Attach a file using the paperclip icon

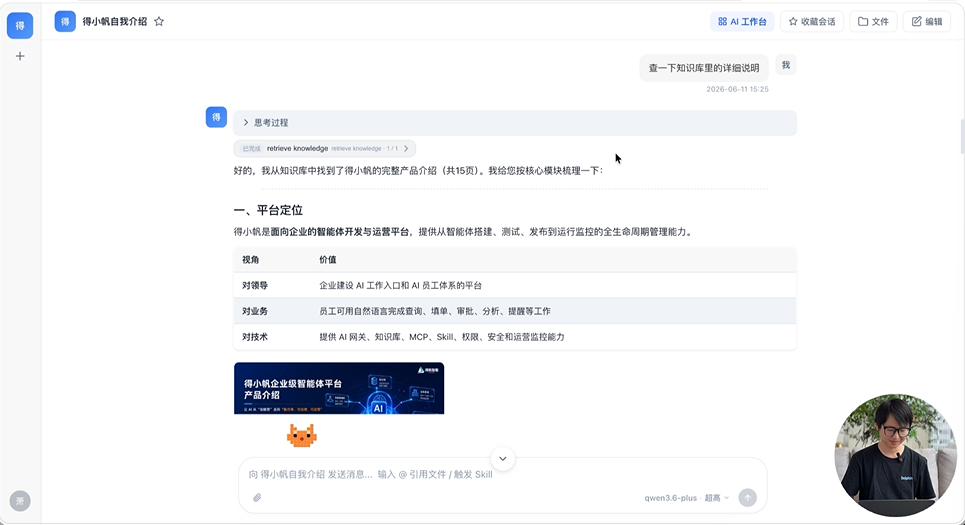click(257, 498)
